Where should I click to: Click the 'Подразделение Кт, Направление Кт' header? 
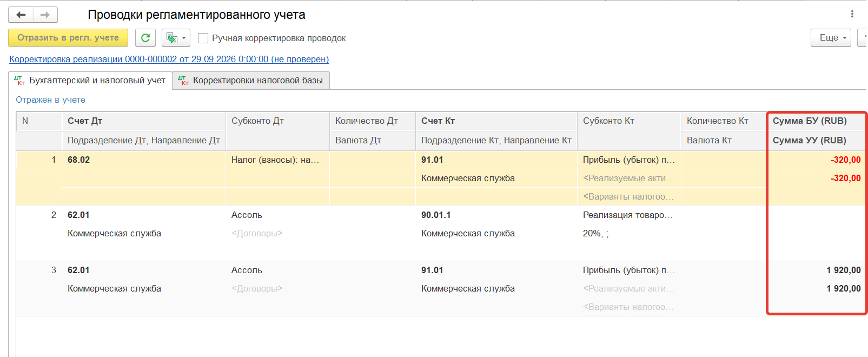click(x=496, y=141)
